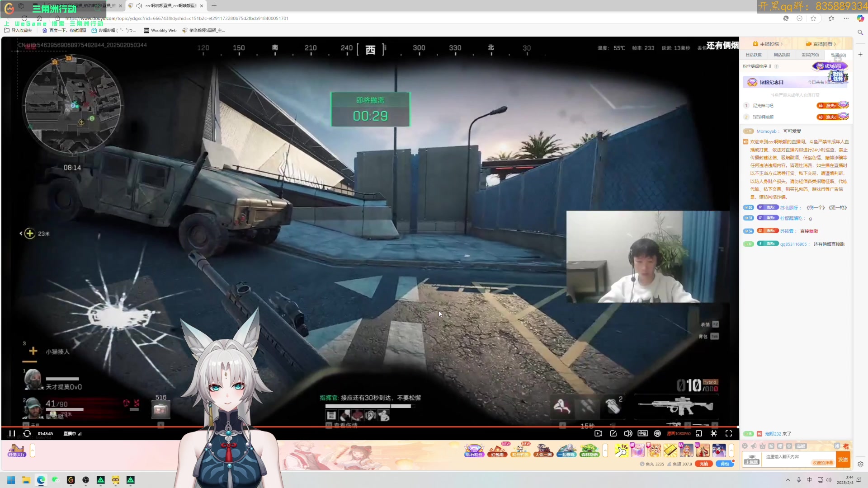Viewport: 868px width, 488px height.
Task: Open the danmaku settings icon next to it
Action: 657,433
